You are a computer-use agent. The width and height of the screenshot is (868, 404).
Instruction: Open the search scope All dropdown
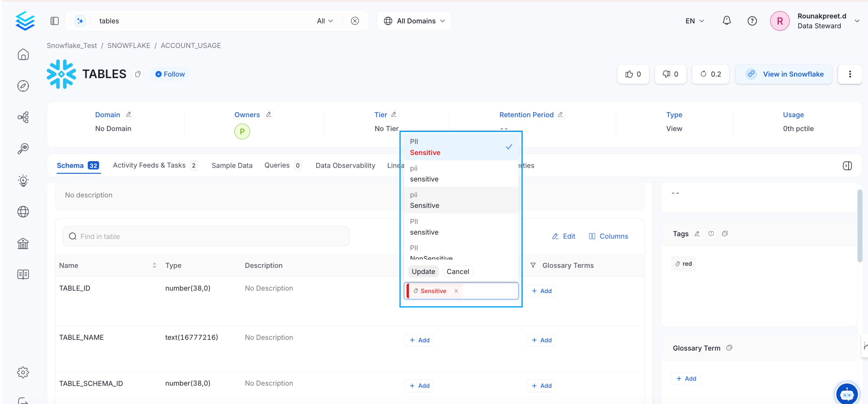tap(325, 21)
